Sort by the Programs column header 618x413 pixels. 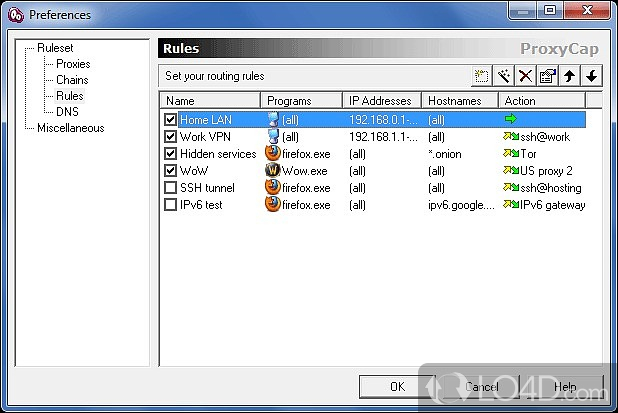(302, 100)
